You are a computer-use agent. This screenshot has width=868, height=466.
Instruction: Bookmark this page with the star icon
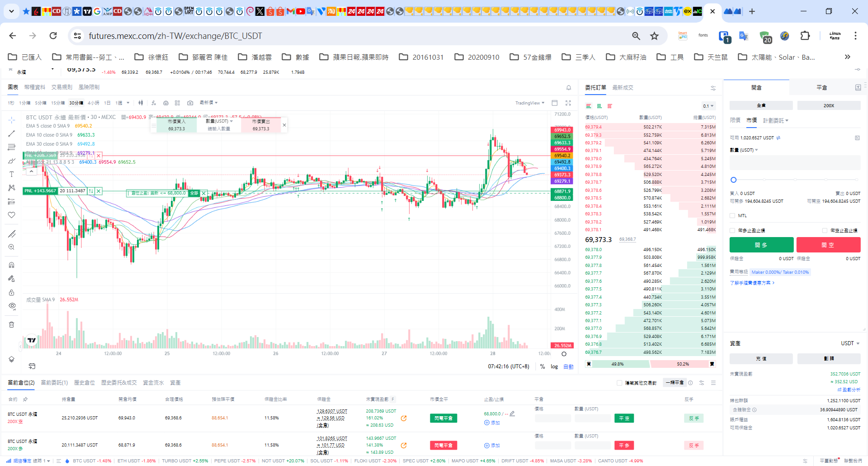654,36
